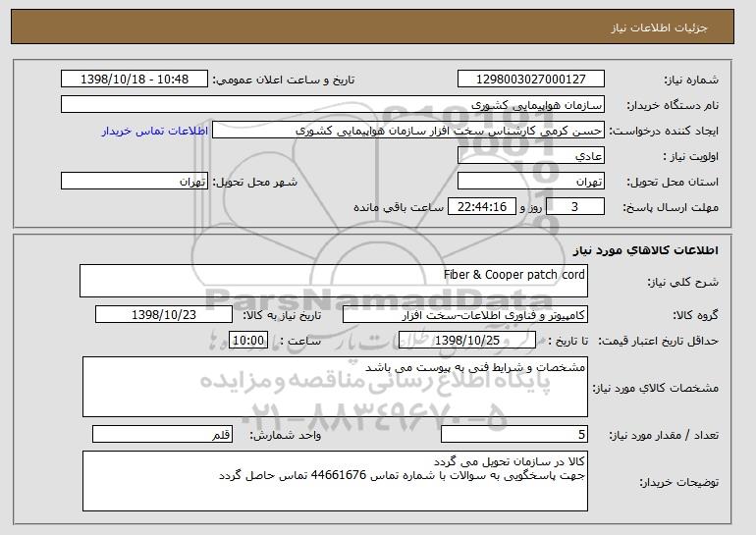Screen dimensions: 756x535
Task: Click the buyer notes text area
Action: click(x=335, y=481)
